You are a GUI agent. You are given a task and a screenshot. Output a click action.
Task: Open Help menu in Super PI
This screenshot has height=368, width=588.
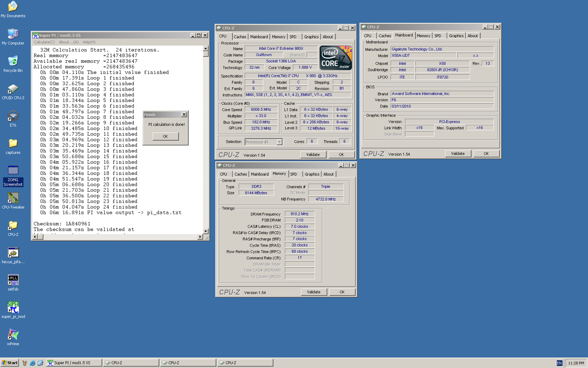[x=89, y=42]
